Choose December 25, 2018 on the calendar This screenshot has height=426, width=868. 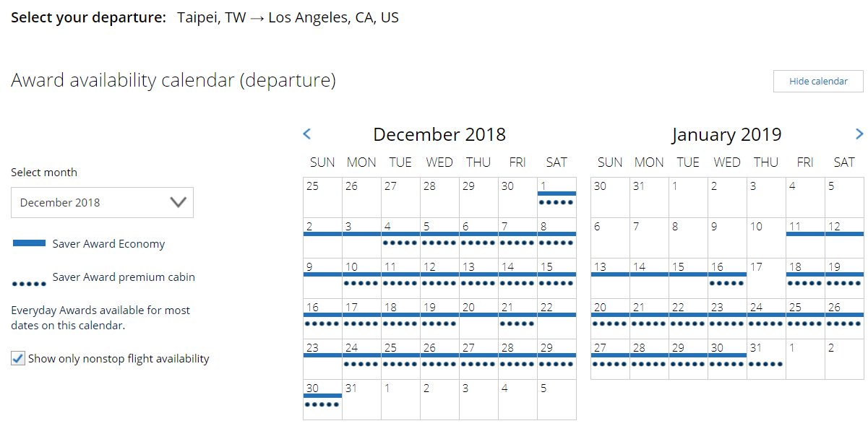coord(400,359)
